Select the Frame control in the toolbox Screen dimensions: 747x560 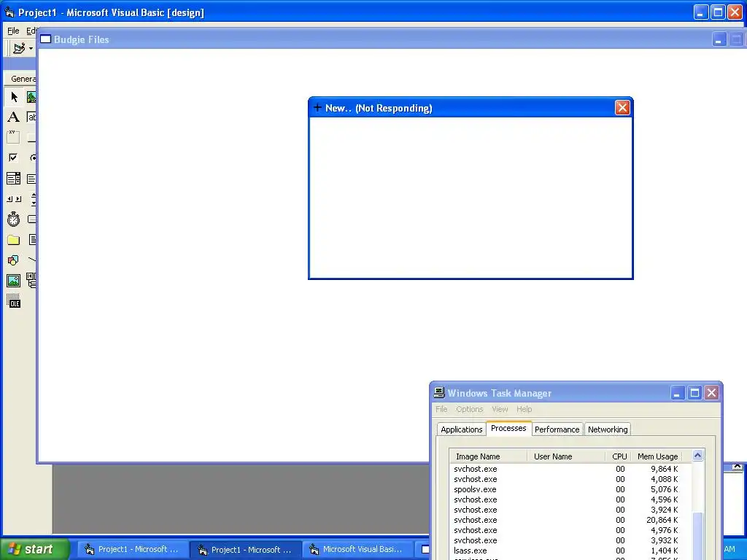click(x=13, y=137)
